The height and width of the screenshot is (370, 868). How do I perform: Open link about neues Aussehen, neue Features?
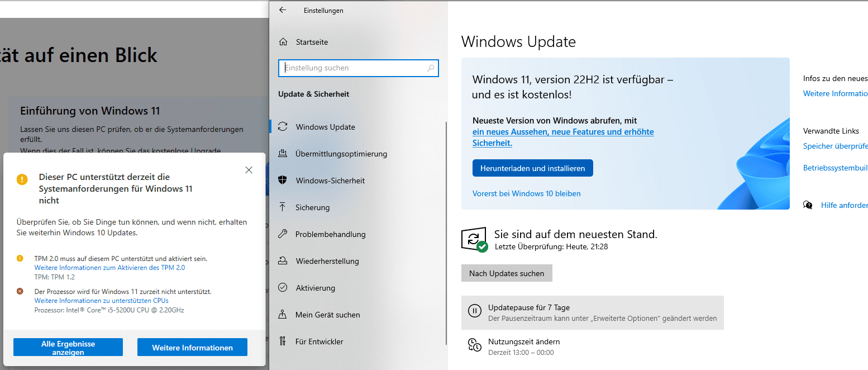(563, 137)
